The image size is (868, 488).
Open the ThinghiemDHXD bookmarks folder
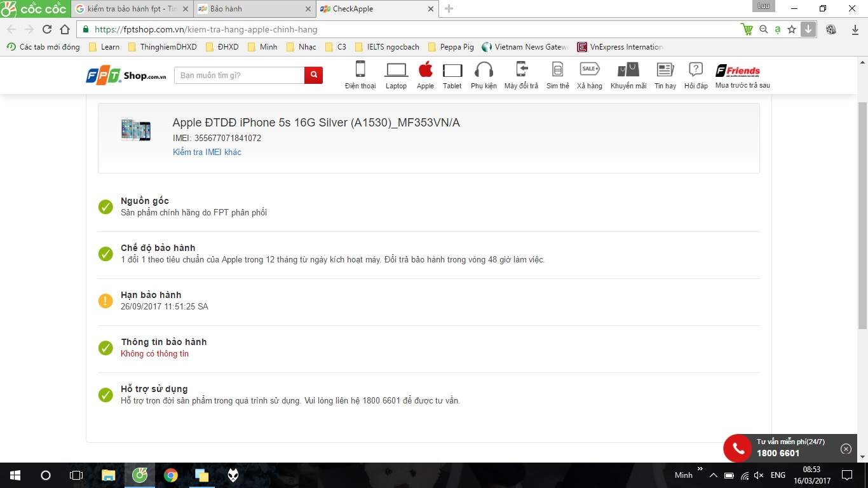click(163, 47)
